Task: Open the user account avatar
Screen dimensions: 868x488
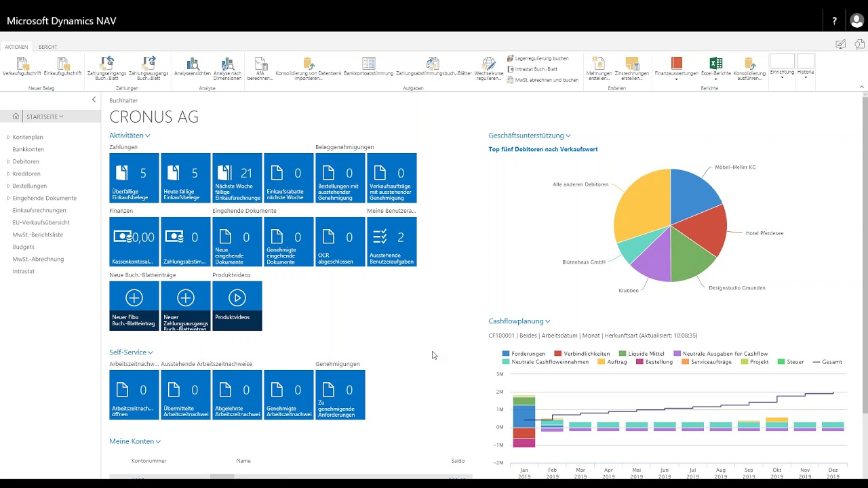Action: pyautogui.click(x=856, y=21)
